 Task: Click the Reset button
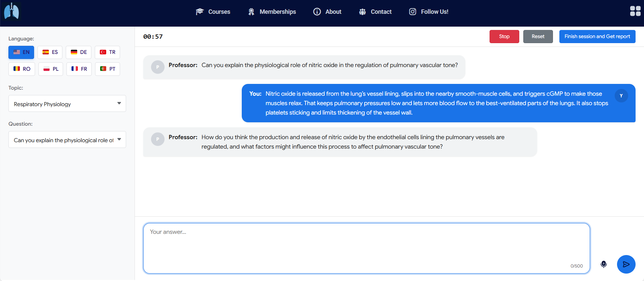pos(538,36)
